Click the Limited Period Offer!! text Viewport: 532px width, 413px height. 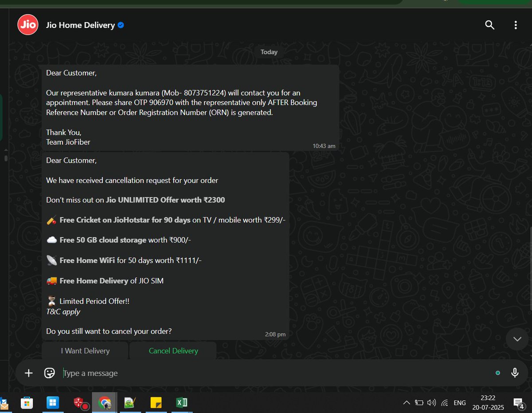[x=94, y=301]
